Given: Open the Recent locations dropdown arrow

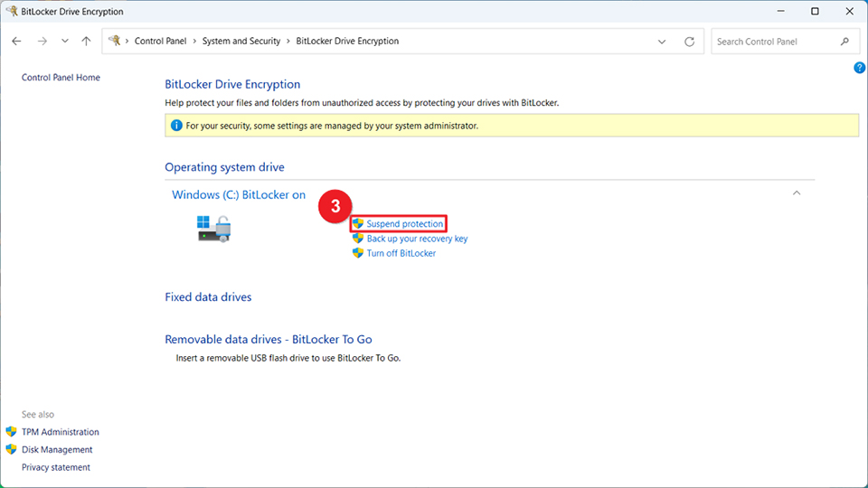Looking at the screenshot, I should point(64,42).
